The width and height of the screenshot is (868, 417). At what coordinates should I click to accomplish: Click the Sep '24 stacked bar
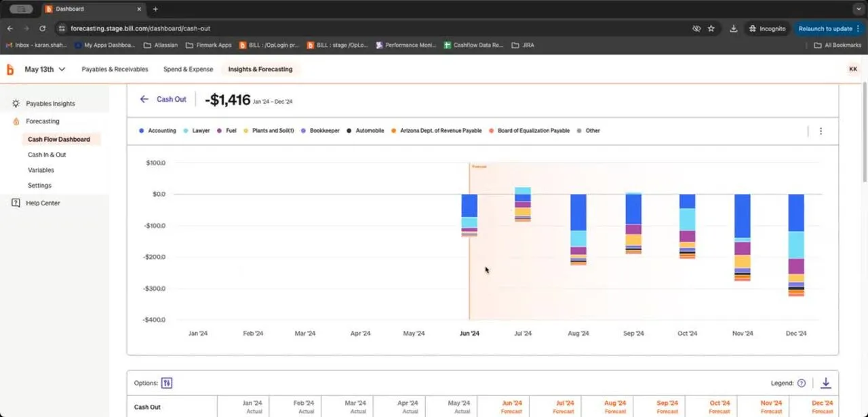coord(633,223)
